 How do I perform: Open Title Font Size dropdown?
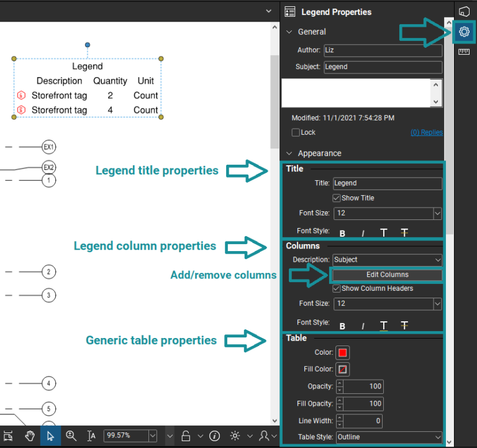pos(437,213)
